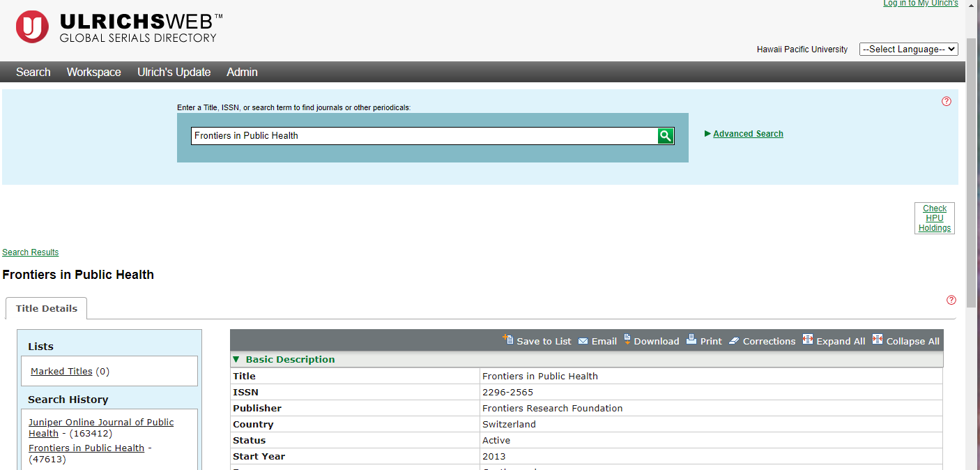
Task: Click the green search magnifier button
Action: (666, 135)
